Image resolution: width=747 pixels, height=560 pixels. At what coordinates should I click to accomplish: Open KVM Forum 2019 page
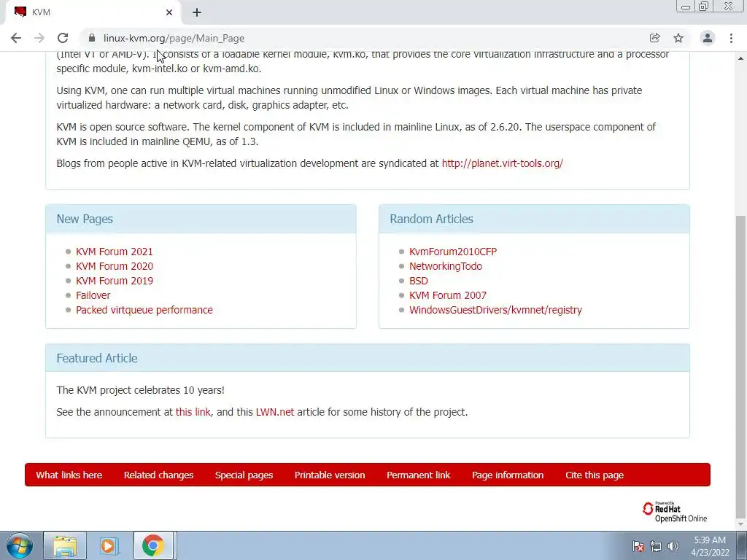pyautogui.click(x=115, y=281)
